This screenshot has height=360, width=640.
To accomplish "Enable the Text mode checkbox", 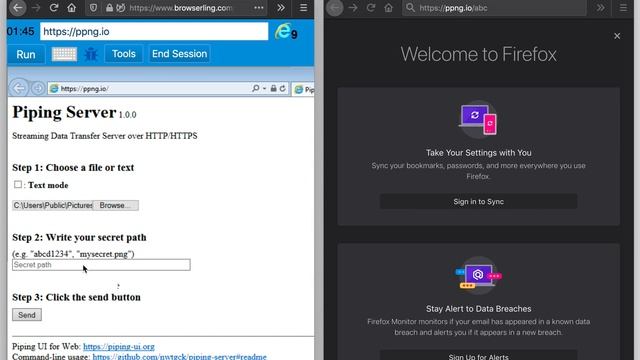I will click(x=18, y=184).
